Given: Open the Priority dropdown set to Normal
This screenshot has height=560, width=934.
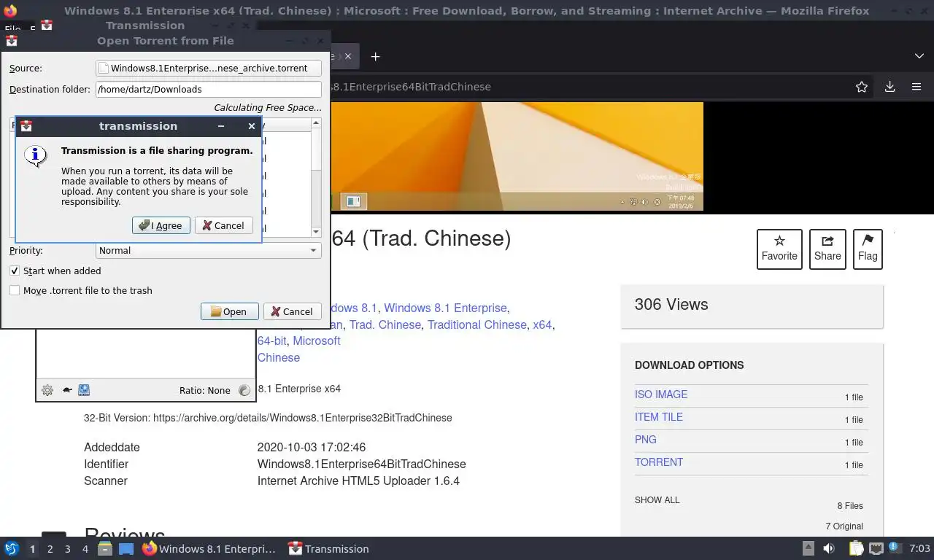Looking at the screenshot, I should click(209, 250).
